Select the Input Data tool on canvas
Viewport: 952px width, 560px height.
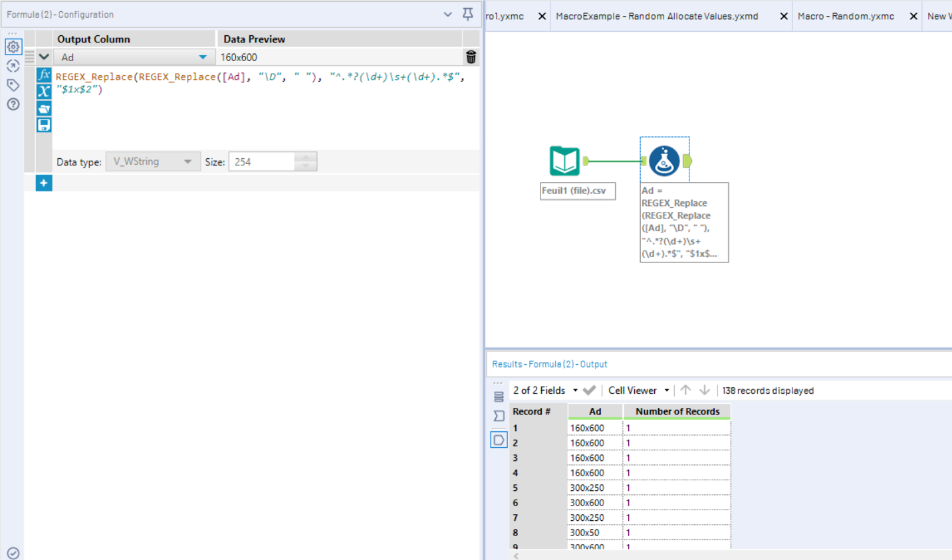pyautogui.click(x=564, y=161)
